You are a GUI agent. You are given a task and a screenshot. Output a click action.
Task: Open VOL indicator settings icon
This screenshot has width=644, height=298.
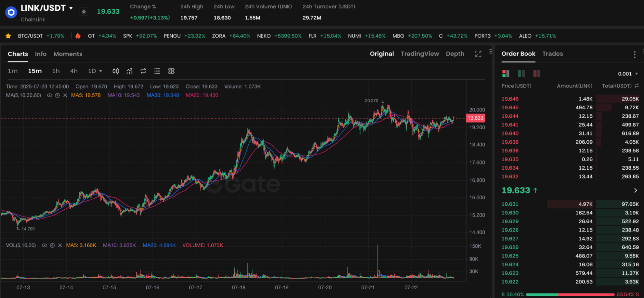[52, 245]
